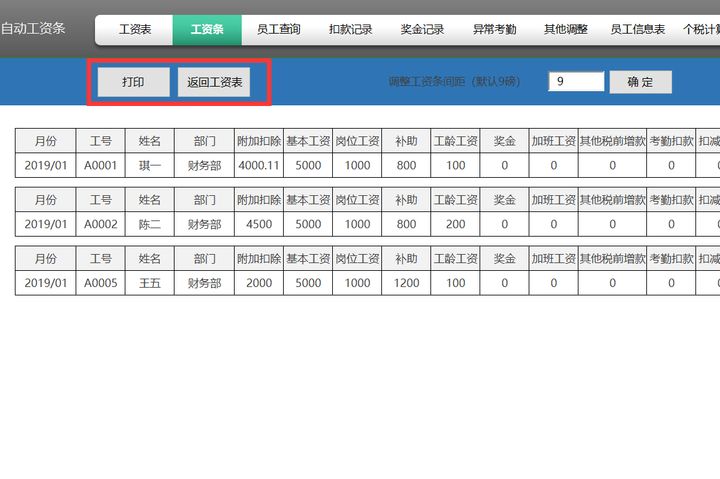Select the 工资条 tab
This screenshot has height=479, width=720.
[x=207, y=30]
